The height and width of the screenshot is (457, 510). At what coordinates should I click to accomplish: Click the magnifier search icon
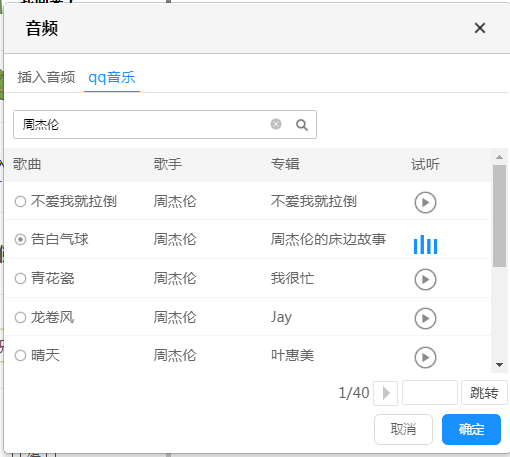click(x=302, y=125)
